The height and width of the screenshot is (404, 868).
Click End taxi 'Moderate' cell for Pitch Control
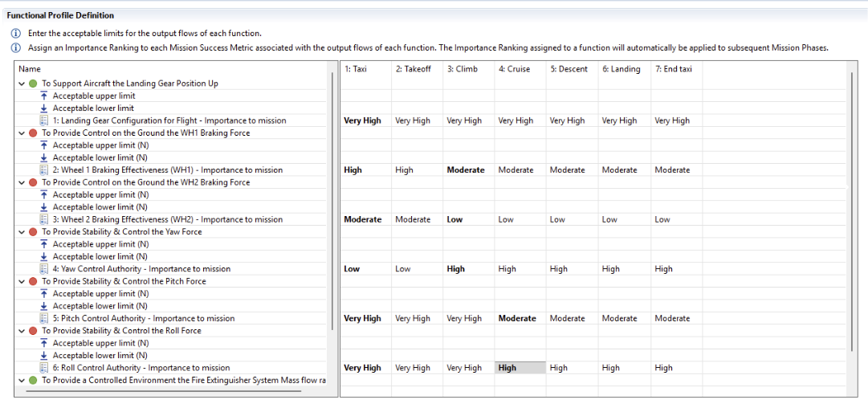(x=676, y=318)
